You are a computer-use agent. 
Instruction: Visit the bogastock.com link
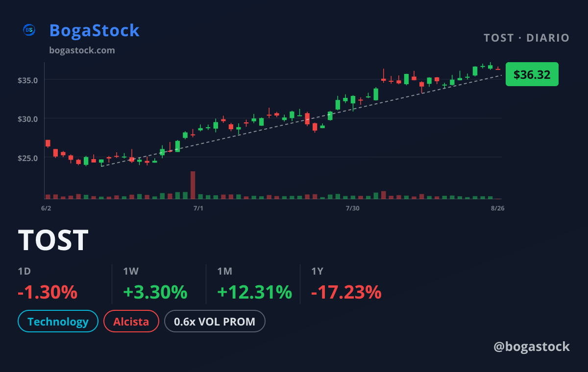click(82, 50)
